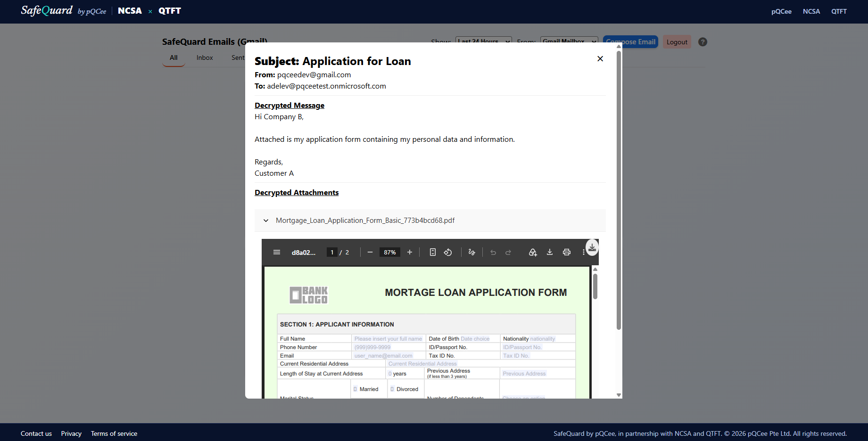The height and width of the screenshot is (441, 868).
Task: Switch to the Sent tab
Action: pos(238,57)
